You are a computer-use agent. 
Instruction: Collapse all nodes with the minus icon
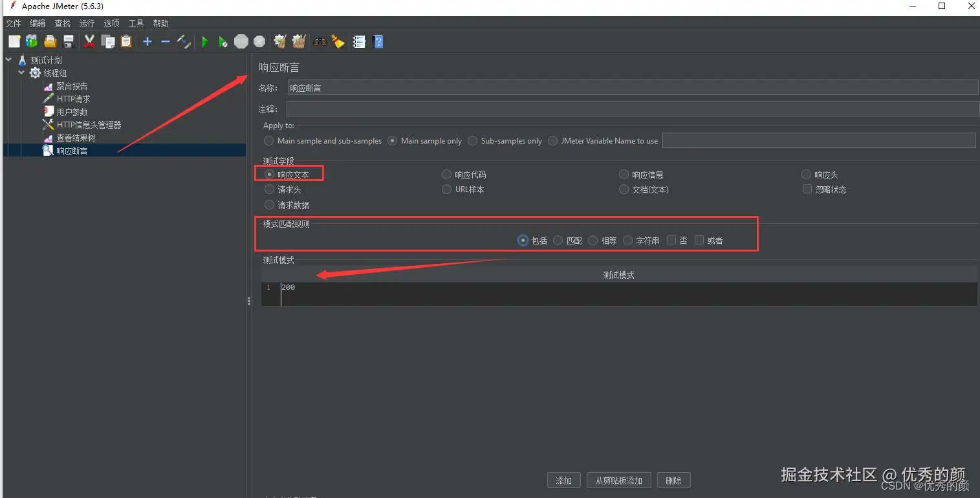[x=166, y=41]
